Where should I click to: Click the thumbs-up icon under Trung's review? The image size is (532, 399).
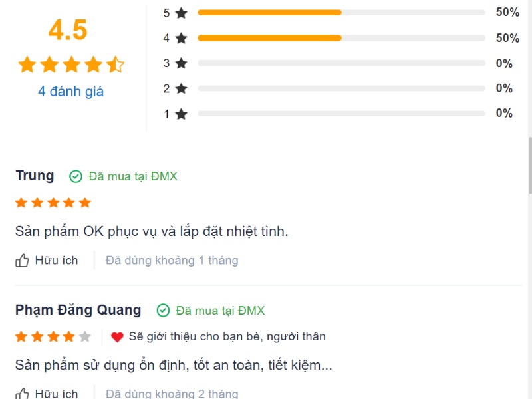(22, 261)
